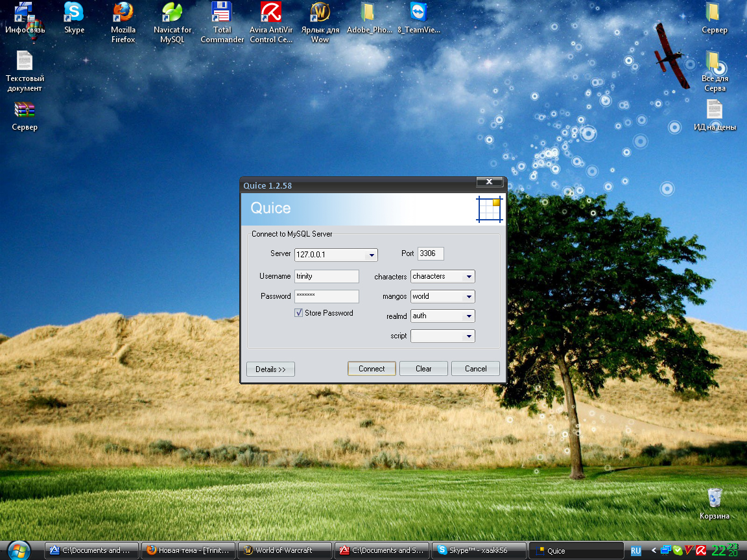Select the ИД на цены text file
The width and height of the screenshot is (747, 560).
(x=714, y=115)
